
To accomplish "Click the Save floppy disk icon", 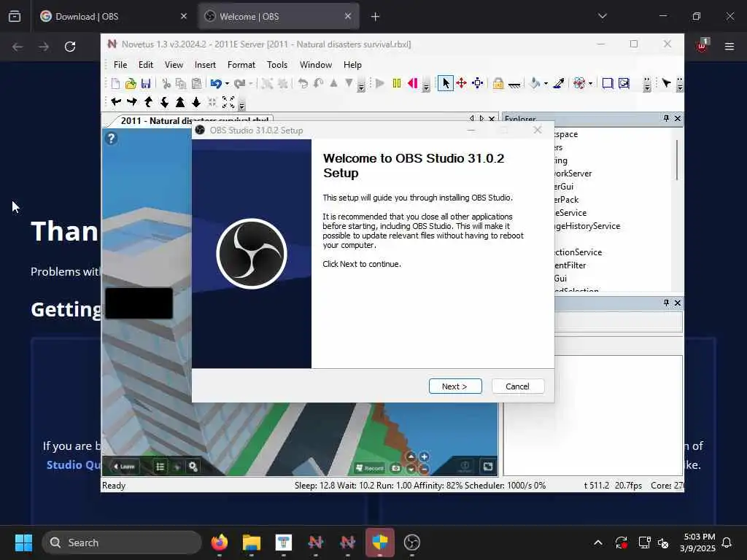I will pyautogui.click(x=146, y=84).
